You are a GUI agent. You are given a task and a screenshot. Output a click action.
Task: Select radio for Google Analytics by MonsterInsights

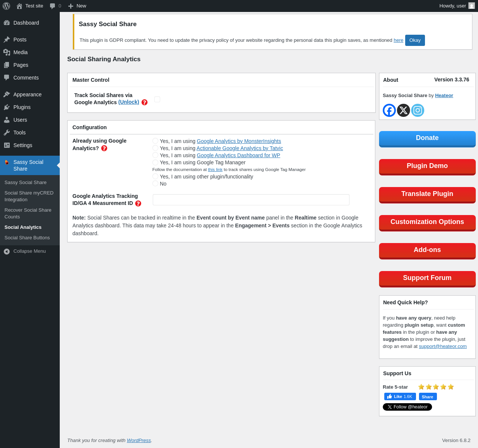coord(155,141)
